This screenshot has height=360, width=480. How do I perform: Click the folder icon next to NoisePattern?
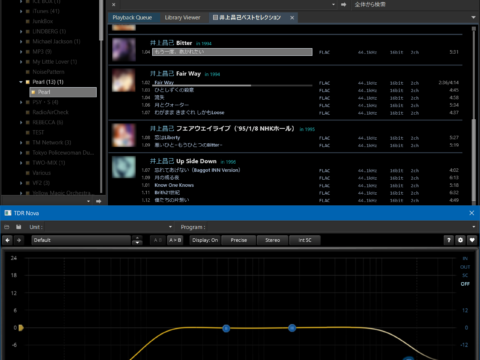click(28, 72)
